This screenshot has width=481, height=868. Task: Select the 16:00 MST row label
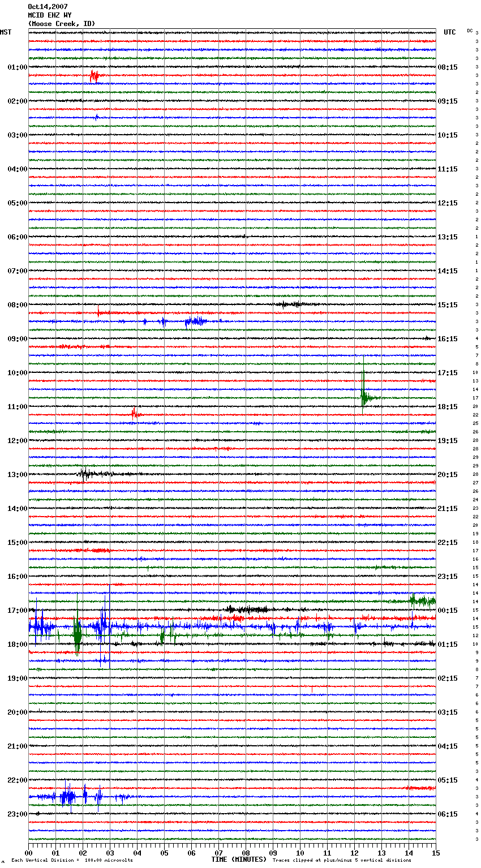pos(18,577)
